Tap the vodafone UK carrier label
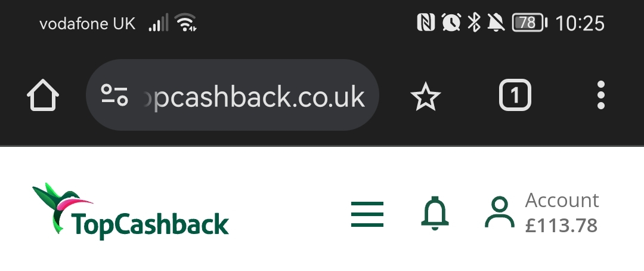The height and width of the screenshot is (271, 644). click(88, 24)
